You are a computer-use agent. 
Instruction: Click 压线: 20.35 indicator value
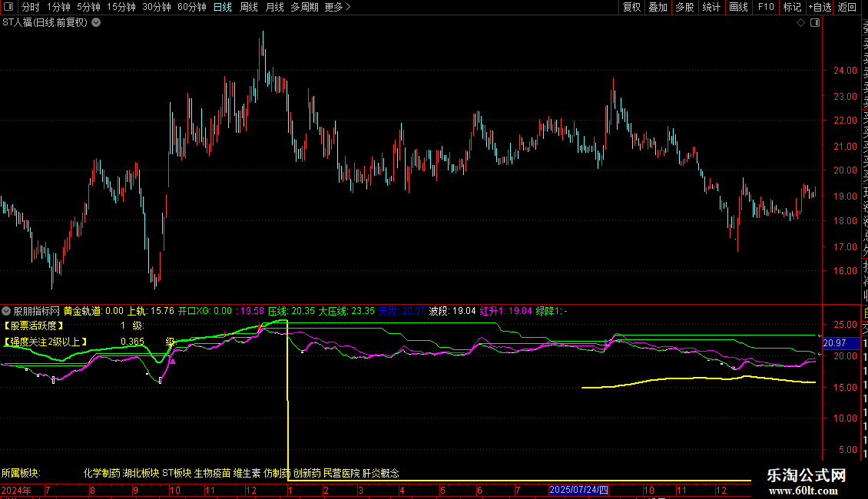291,312
